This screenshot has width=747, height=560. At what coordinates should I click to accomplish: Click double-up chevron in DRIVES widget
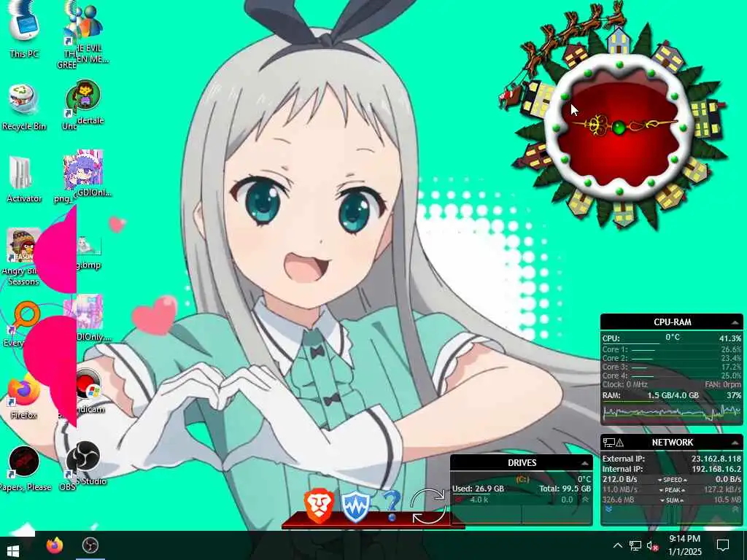(x=585, y=499)
